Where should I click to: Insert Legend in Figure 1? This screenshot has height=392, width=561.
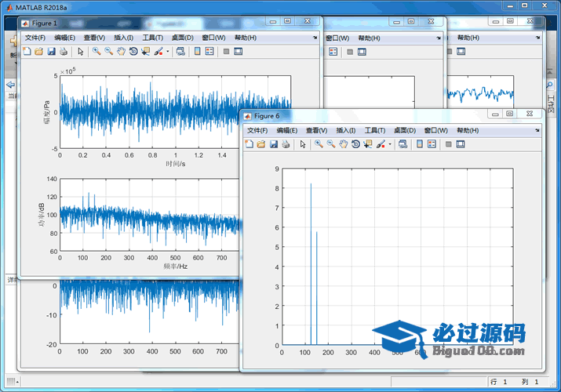(x=209, y=52)
